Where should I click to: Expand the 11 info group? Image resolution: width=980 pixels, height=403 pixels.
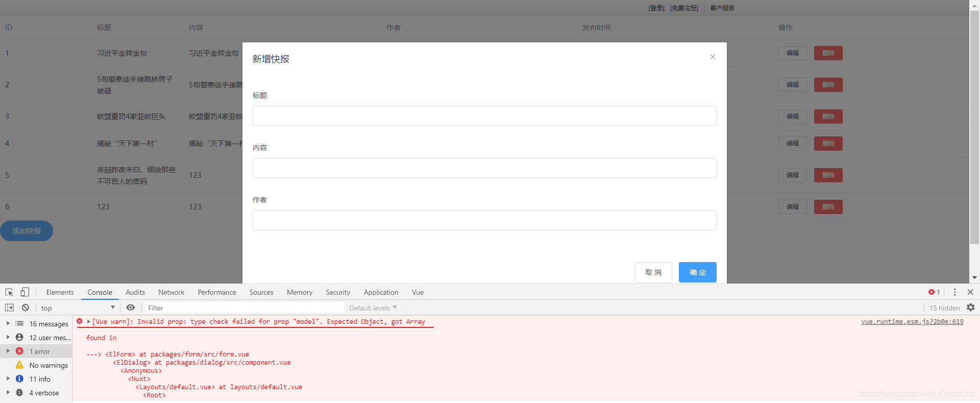point(8,378)
